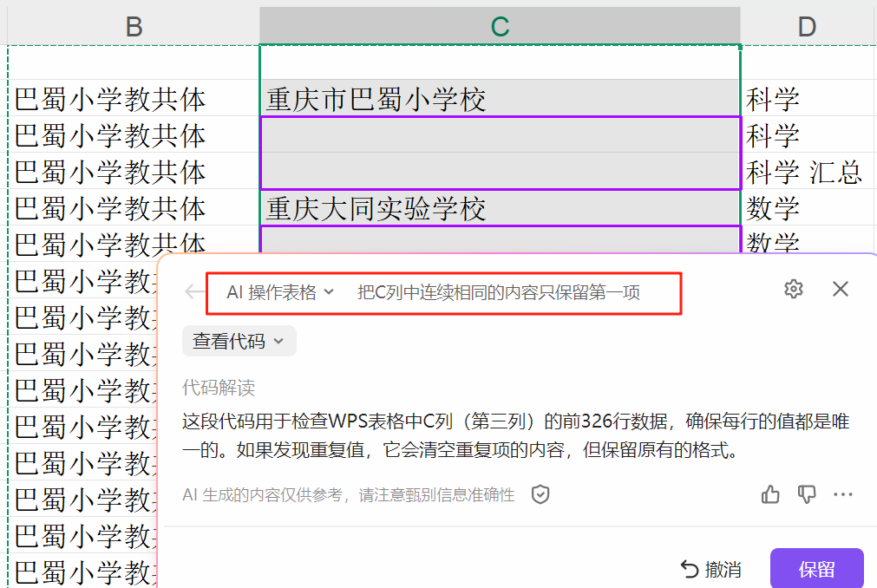
Task: Click the 撤销 undo button
Action: [725, 570]
